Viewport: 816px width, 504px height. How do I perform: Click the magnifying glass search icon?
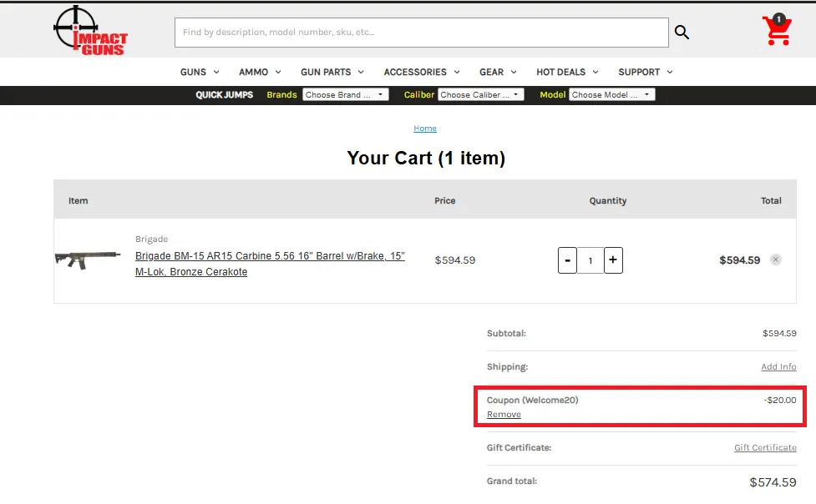pyautogui.click(x=682, y=33)
